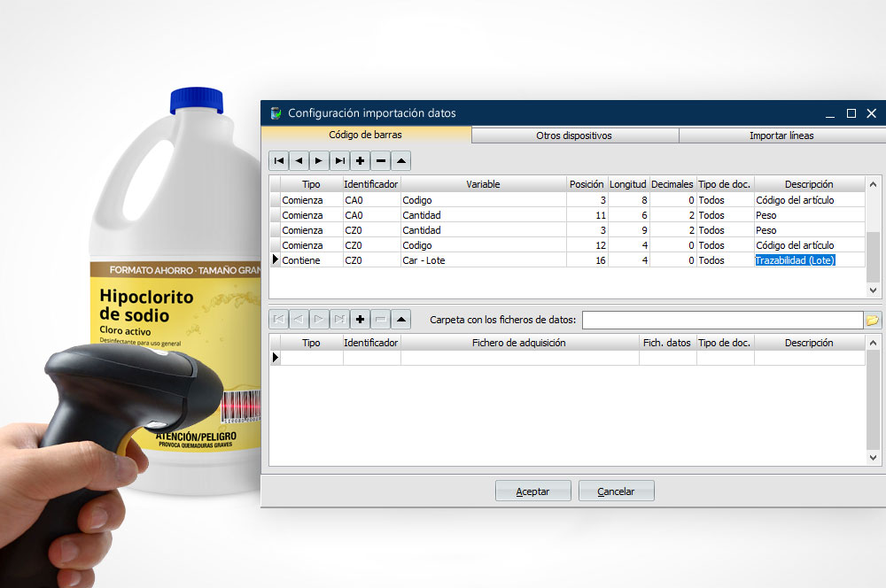Click the edit triangle in lower navigator
Screen dimensions: 886x588
[401, 320]
